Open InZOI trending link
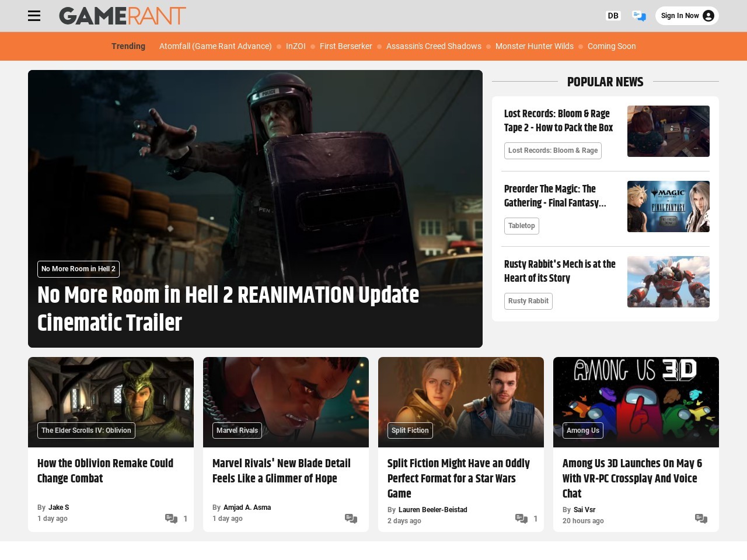Image resolution: width=747 pixels, height=560 pixels. (x=296, y=46)
